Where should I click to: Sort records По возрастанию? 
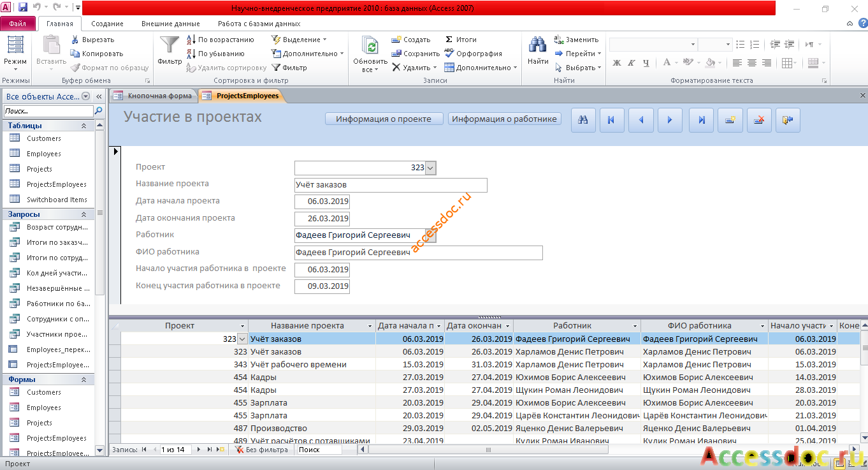coord(221,40)
